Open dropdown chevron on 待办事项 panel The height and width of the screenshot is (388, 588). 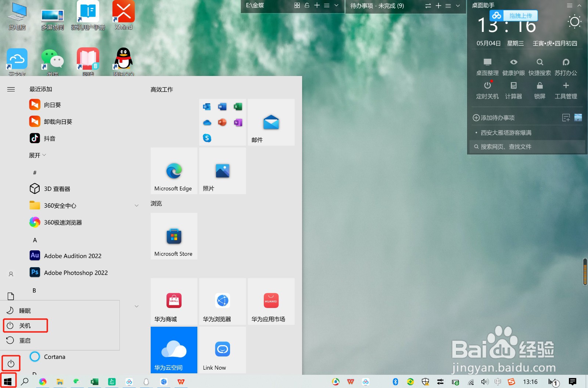458,6
